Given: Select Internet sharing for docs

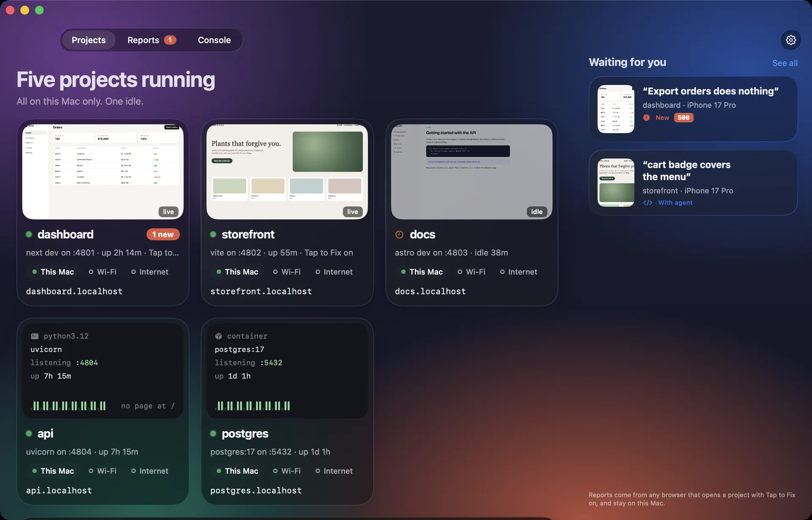Looking at the screenshot, I should (x=518, y=272).
